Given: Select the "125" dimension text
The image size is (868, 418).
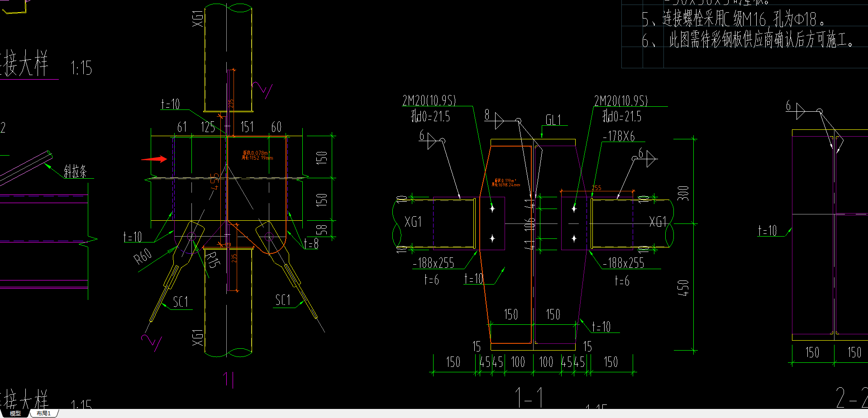Looking at the screenshot, I should click(208, 127).
